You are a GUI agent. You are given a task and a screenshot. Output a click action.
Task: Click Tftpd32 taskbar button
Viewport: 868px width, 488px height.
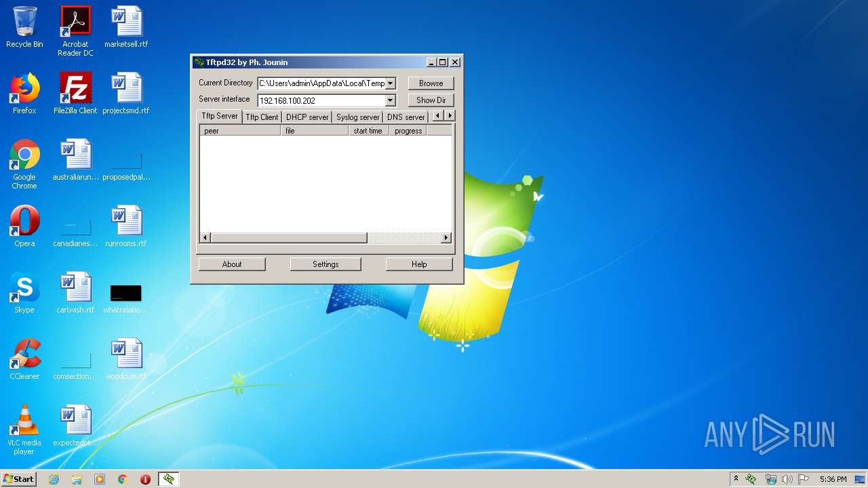169,479
